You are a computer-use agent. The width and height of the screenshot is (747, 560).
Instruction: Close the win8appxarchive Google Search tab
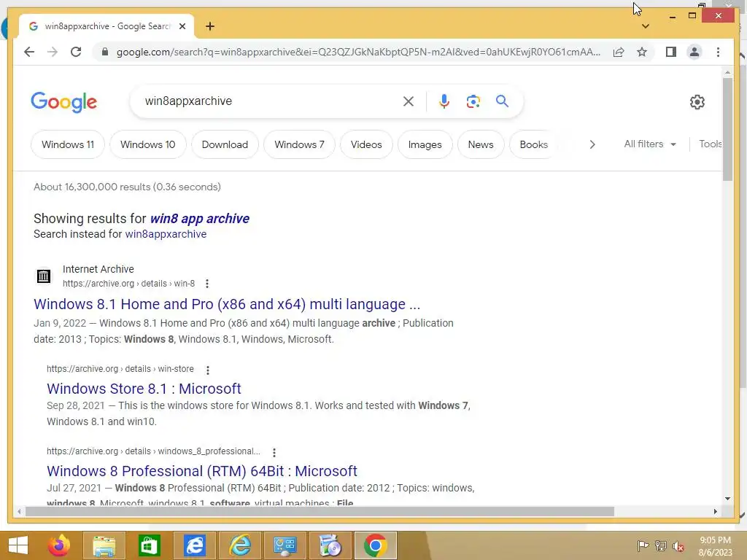(x=182, y=26)
